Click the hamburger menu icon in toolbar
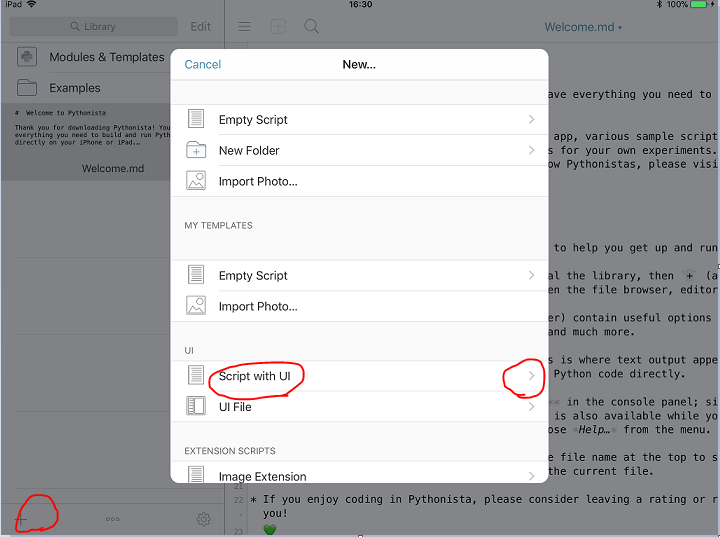 tap(245, 27)
